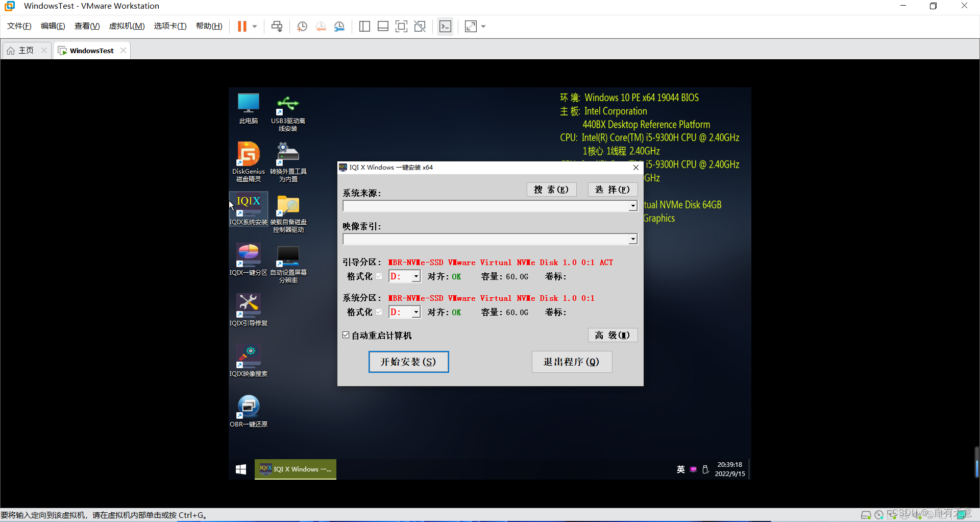Revert to snapshot toolbar icon
The width and height of the screenshot is (980, 522).
321,26
